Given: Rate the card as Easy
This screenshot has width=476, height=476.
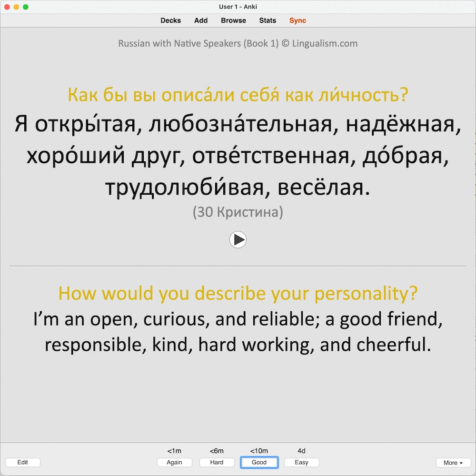Looking at the screenshot, I should tap(301, 462).
